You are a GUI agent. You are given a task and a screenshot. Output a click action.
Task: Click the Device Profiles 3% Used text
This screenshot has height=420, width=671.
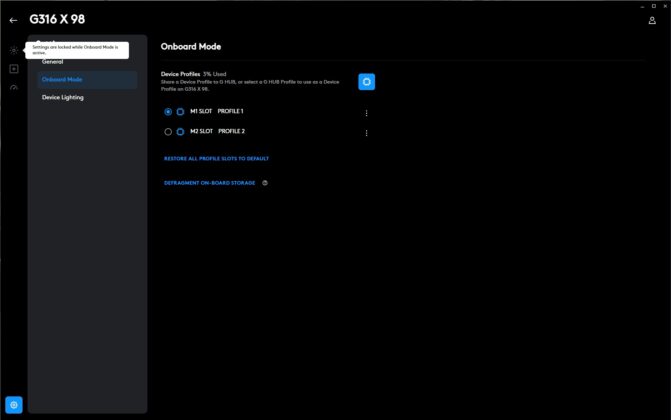(193, 74)
